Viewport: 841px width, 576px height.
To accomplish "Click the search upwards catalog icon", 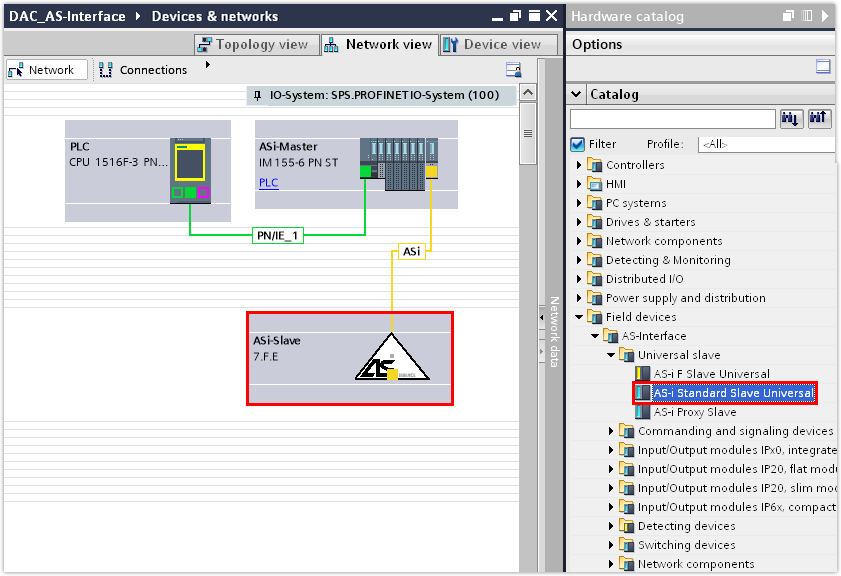I will click(x=819, y=119).
